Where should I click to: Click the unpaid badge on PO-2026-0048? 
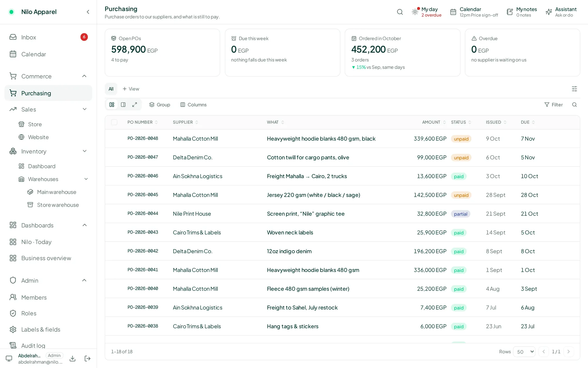click(461, 139)
